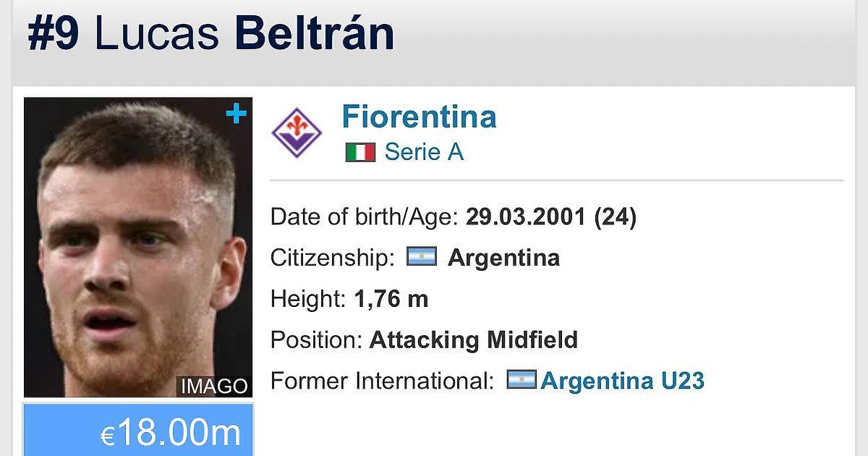The image size is (868, 456).
Task: Click the Attacking Midfield position value
Action: [473, 339]
